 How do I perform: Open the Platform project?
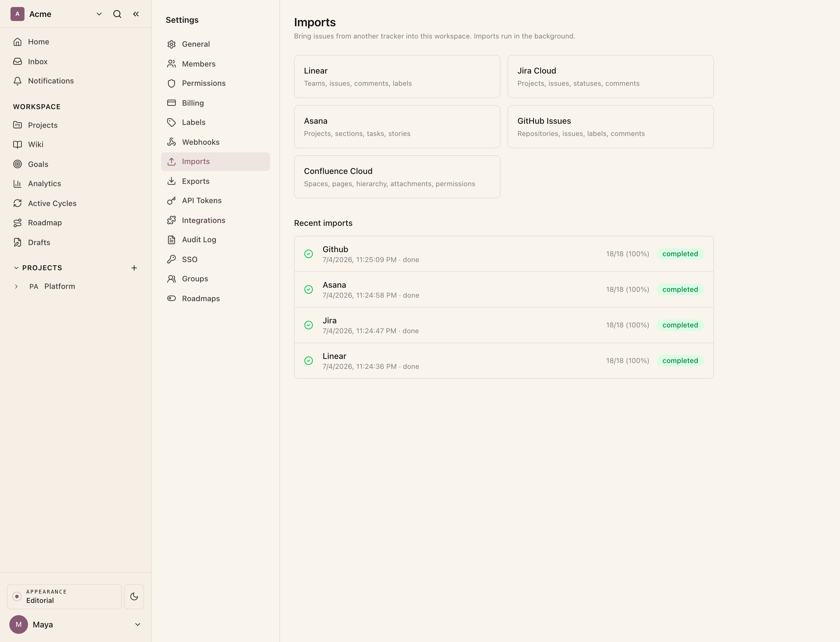click(60, 287)
